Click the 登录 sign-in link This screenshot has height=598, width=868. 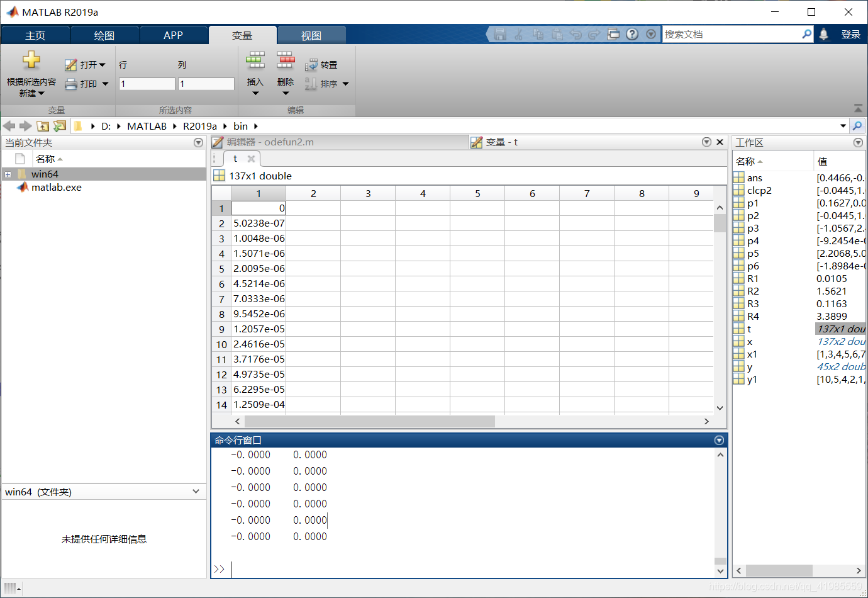851,35
